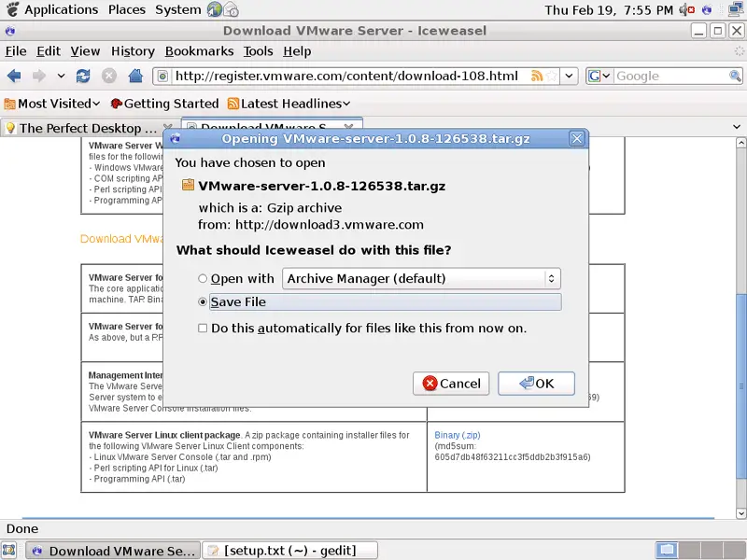Click the Google search input field
The image size is (747, 560).
[x=670, y=76]
